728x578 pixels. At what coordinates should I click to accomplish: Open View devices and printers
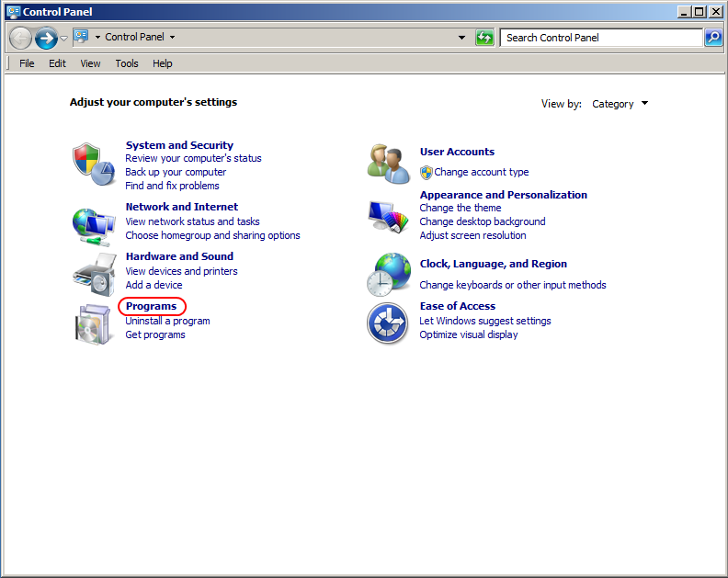point(181,271)
